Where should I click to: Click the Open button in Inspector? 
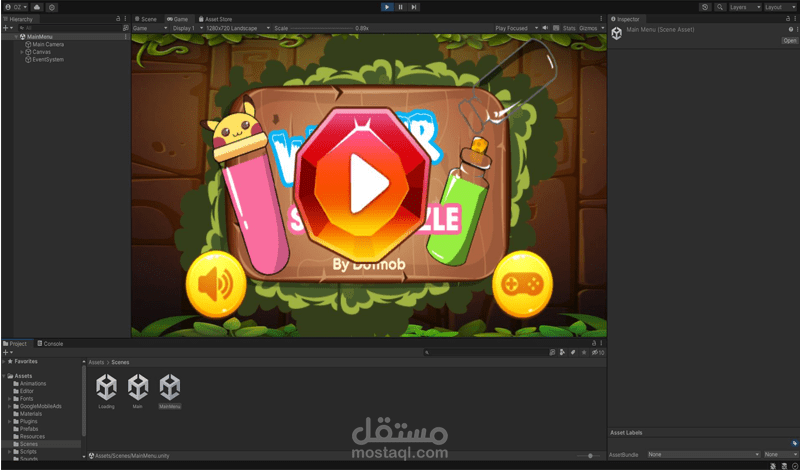(x=789, y=40)
